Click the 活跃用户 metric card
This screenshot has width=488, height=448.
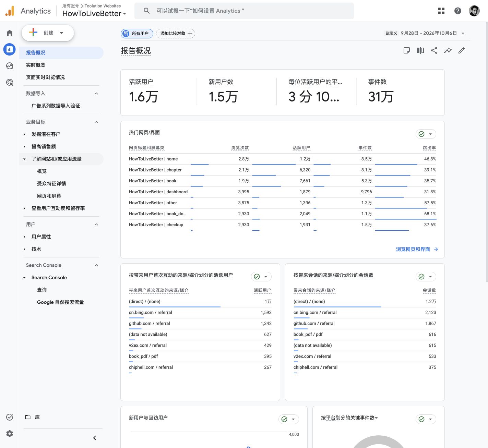pyautogui.click(x=158, y=92)
